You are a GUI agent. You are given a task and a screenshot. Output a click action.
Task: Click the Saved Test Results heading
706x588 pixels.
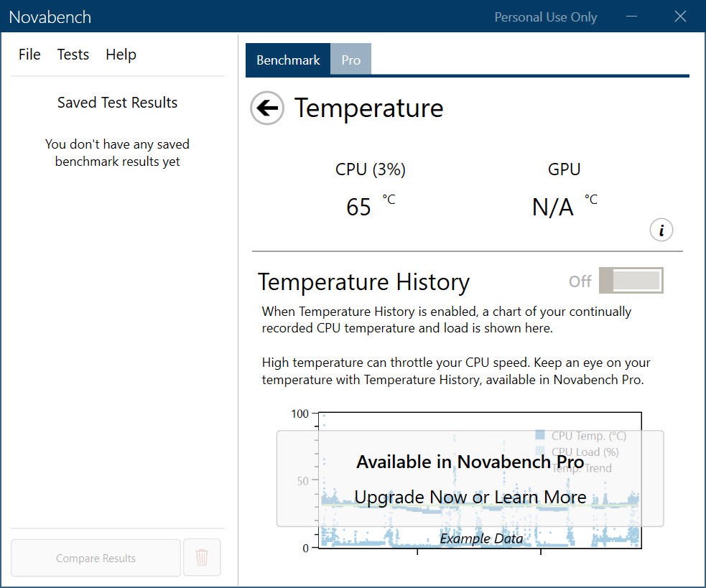118,103
